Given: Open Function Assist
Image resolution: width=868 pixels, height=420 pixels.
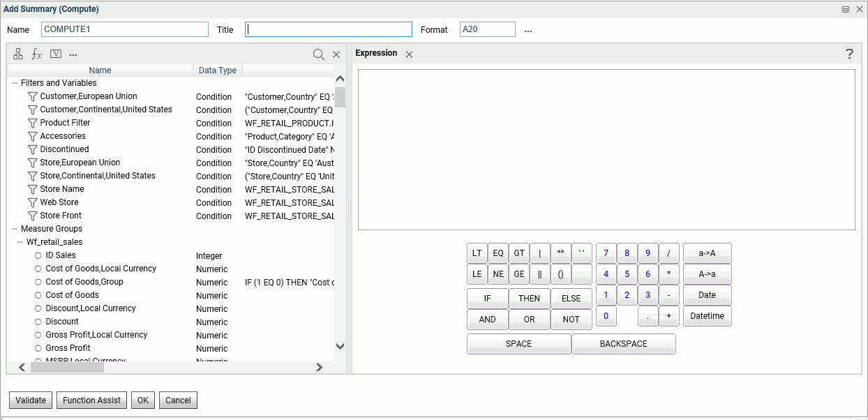Looking at the screenshot, I should point(92,400).
